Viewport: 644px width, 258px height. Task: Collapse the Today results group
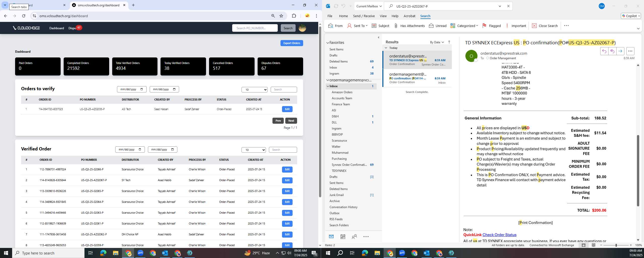pos(386,48)
